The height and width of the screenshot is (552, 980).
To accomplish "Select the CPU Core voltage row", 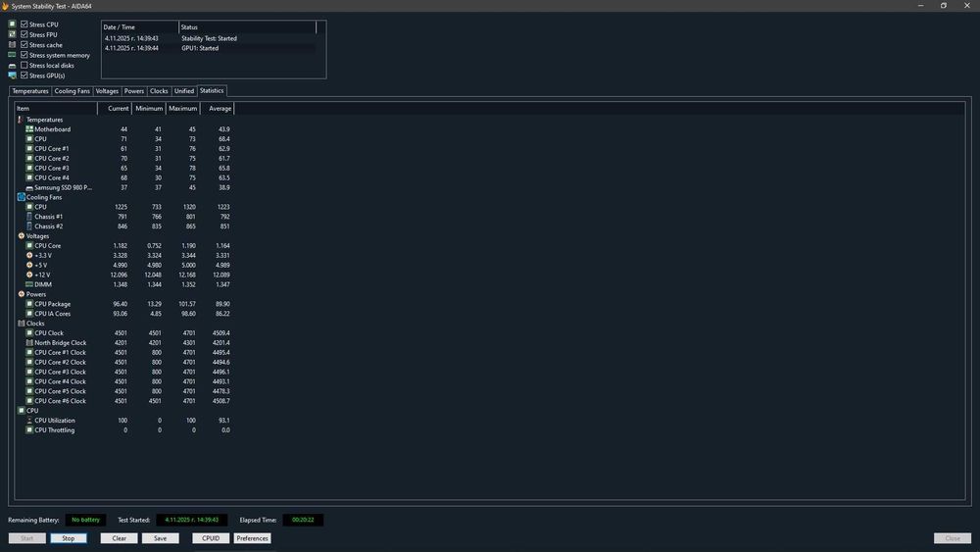I will pyautogui.click(x=125, y=246).
